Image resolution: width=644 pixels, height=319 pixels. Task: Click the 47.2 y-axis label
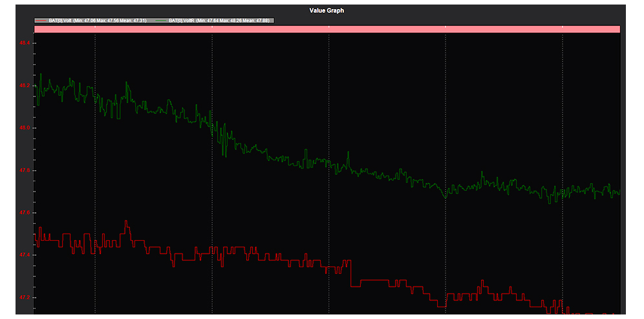tap(25, 298)
